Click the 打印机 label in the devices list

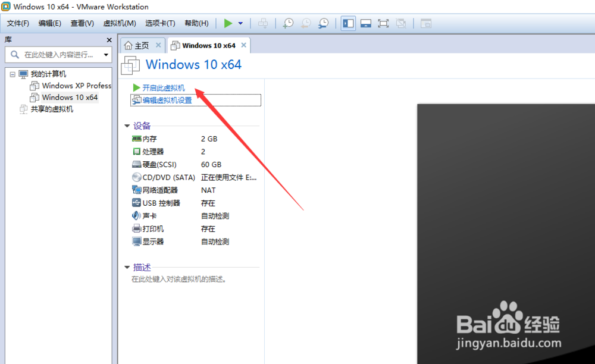[x=154, y=229]
